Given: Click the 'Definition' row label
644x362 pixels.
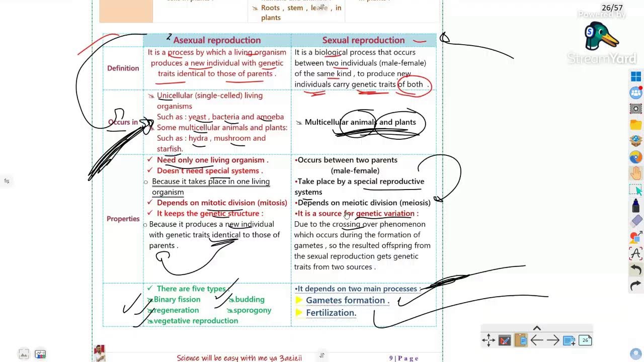Looking at the screenshot, I should click(x=123, y=68).
